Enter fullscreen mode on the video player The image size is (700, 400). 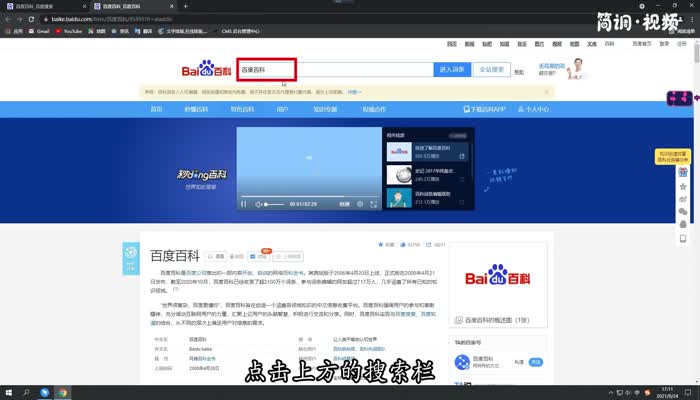[x=374, y=204]
